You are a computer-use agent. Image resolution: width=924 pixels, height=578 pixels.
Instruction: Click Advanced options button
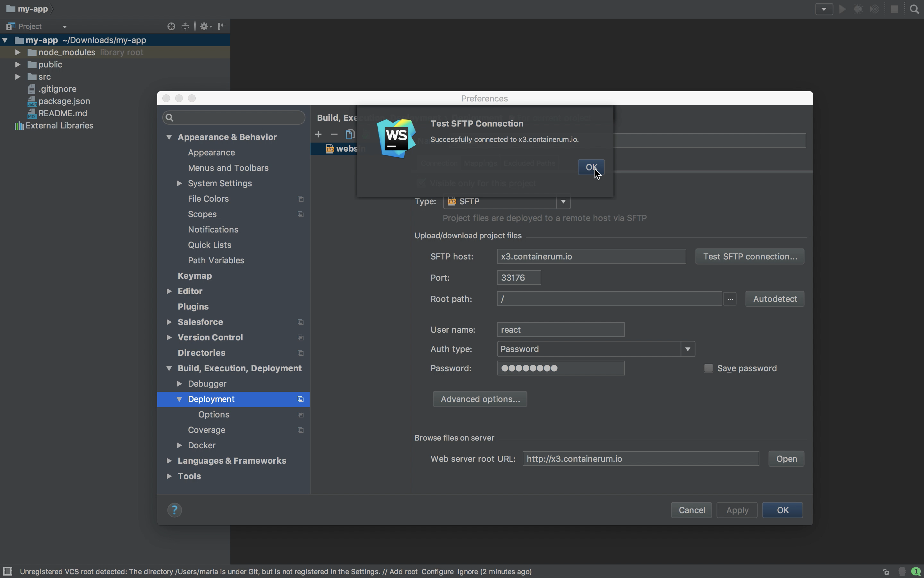[480, 399]
